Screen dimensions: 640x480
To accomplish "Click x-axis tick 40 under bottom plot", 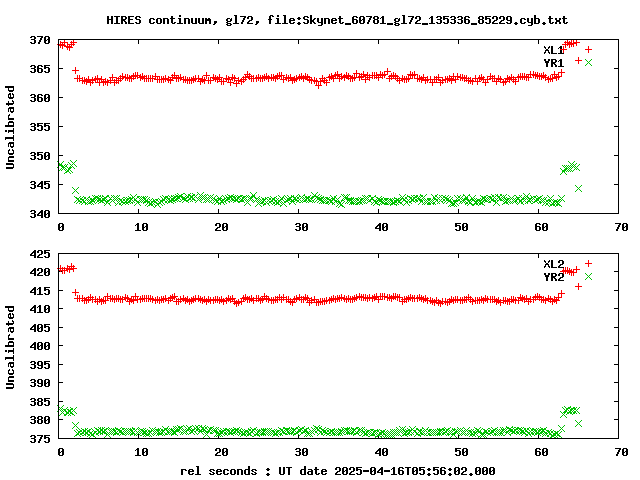I will coord(381,452).
